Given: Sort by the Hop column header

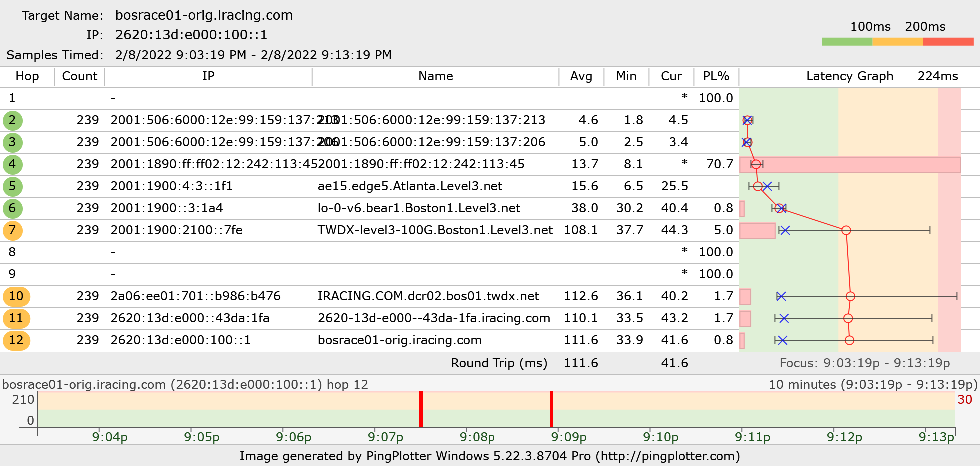Looking at the screenshot, I should coord(27,76).
